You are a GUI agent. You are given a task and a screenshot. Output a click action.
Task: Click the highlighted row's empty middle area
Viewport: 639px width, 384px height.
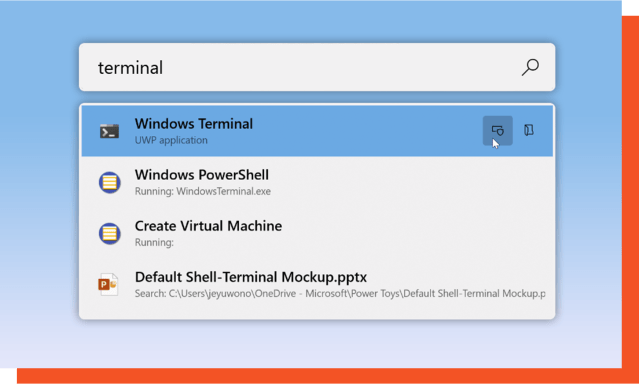[x=367, y=131]
